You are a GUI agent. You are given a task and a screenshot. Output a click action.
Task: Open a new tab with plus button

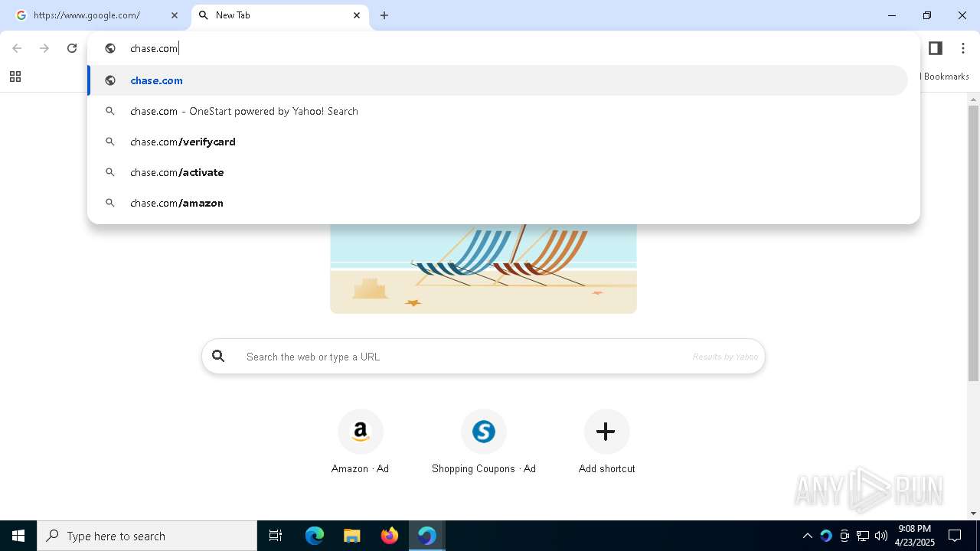pos(384,15)
